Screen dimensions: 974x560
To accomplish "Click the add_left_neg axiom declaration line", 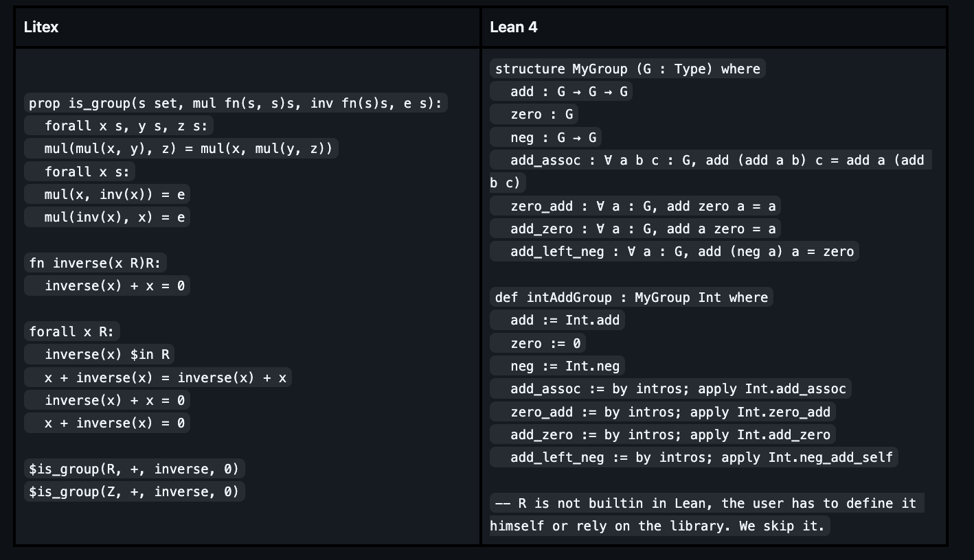I will click(675, 252).
